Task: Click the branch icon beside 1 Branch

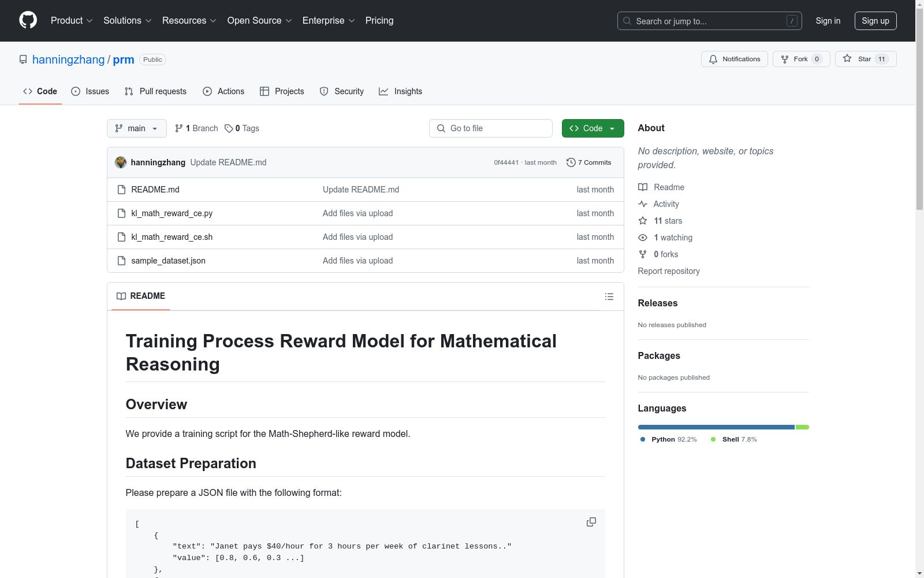Action: 179,128
